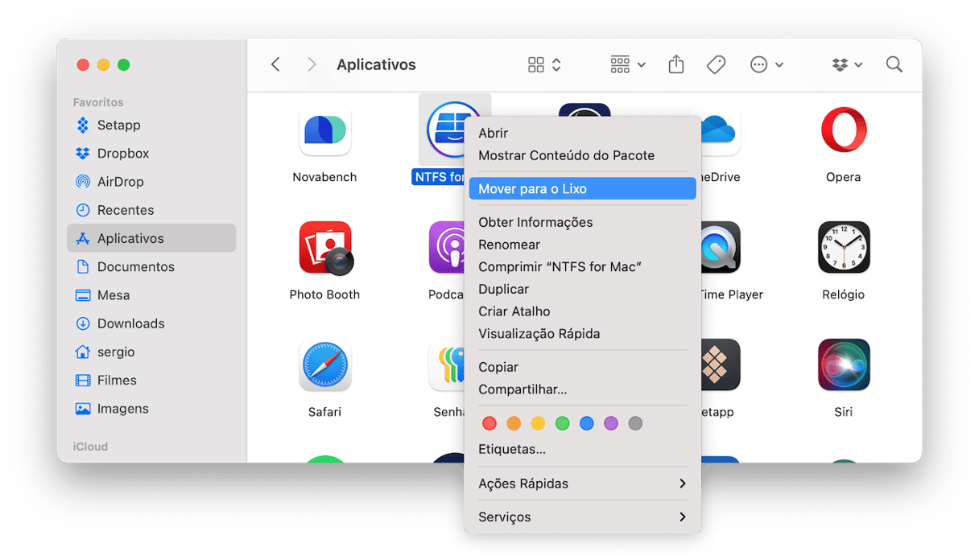Open Dropbox in the sidebar
The width and height of the screenshot is (979, 560).
click(x=151, y=154)
